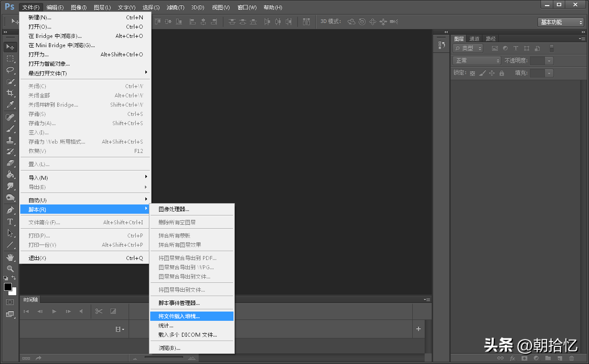Viewport: 589px width, 364px height.
Task: Click the timeline zoom slider
Action: 164,357
